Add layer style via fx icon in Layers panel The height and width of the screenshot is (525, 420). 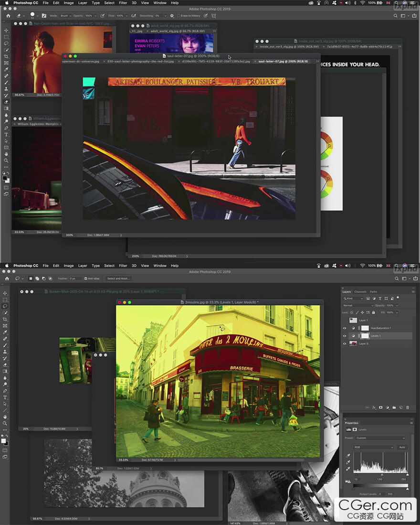[x=374, y=407]
